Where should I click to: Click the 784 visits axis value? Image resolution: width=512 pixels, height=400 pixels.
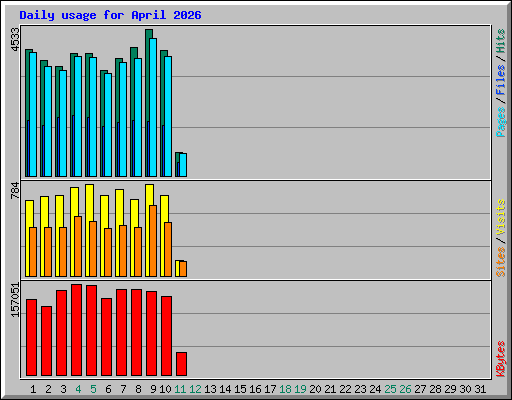click(x=15, y=190)
